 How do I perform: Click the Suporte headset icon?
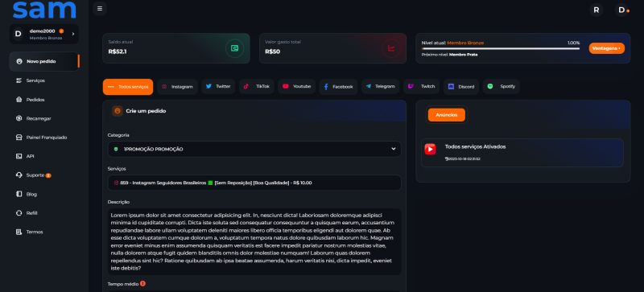[x=19, y=175]
